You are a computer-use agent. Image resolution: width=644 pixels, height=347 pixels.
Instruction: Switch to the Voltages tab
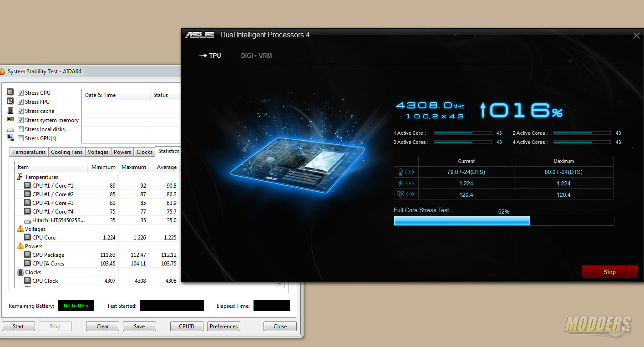tap(98, 152)
